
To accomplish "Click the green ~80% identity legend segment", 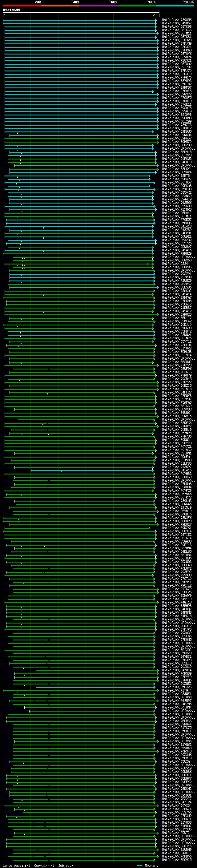I will point(137,6).
